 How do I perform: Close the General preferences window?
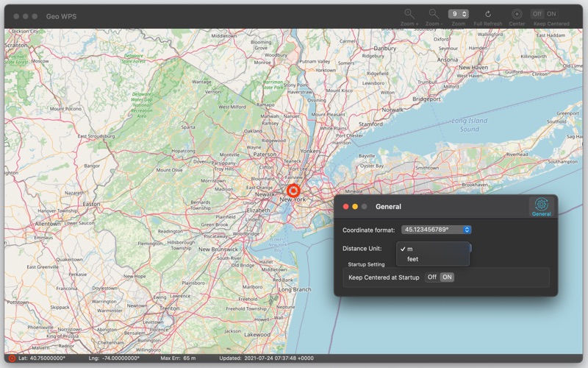pyautogui.click(x=345, y=207)
